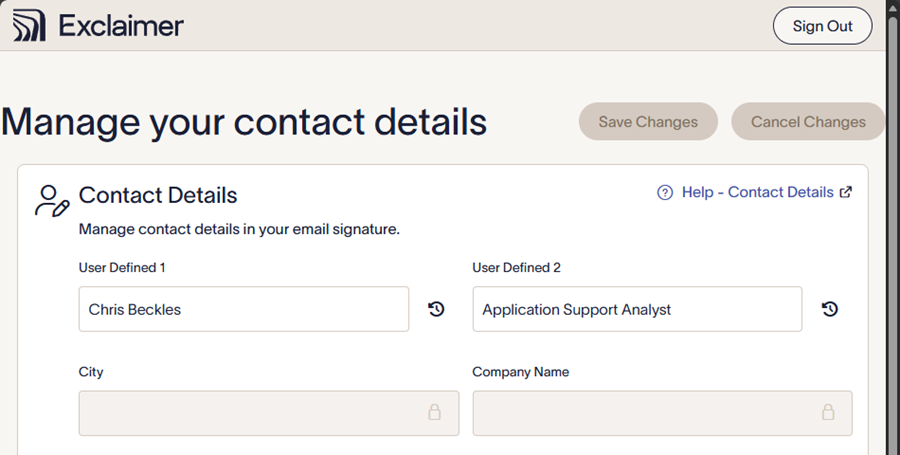900x455 pixels.
Task: Click the Exclaimer wordmark text
Action: [x=120, y=26]
